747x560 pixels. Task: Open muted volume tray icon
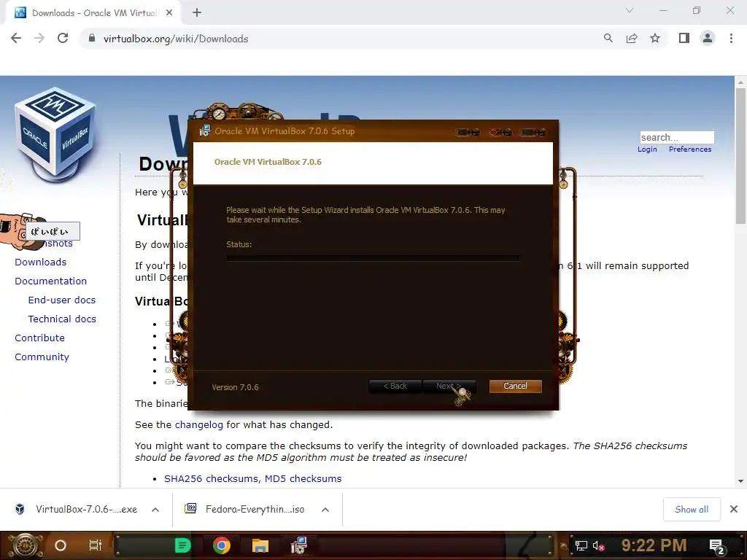598,546
